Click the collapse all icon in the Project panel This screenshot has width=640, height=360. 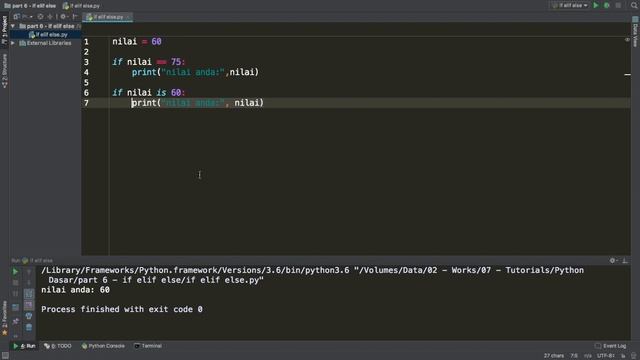[x=50, y=17]
